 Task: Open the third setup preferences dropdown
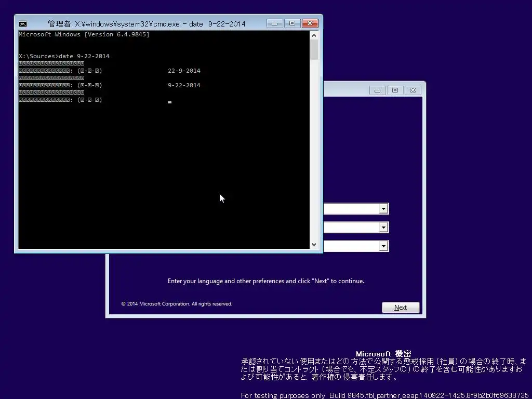pos(383,246)
